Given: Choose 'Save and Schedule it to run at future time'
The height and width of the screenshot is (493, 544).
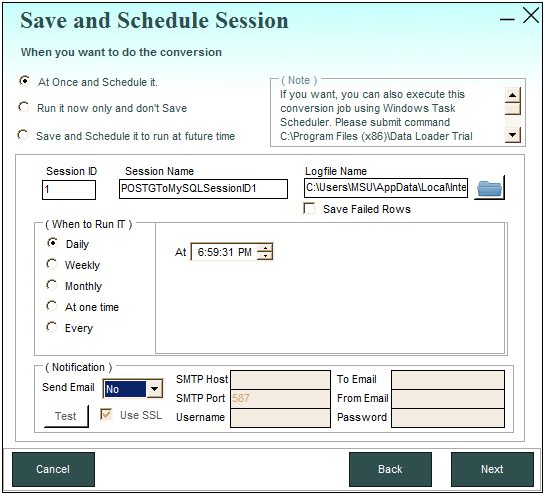Looking at the screenshot, I should 23,135.
